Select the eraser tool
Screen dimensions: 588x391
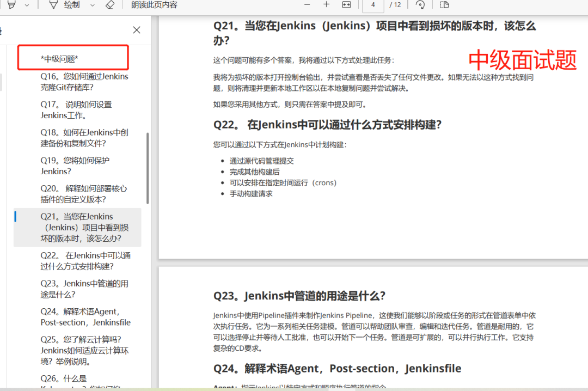(x=110, y=5)
